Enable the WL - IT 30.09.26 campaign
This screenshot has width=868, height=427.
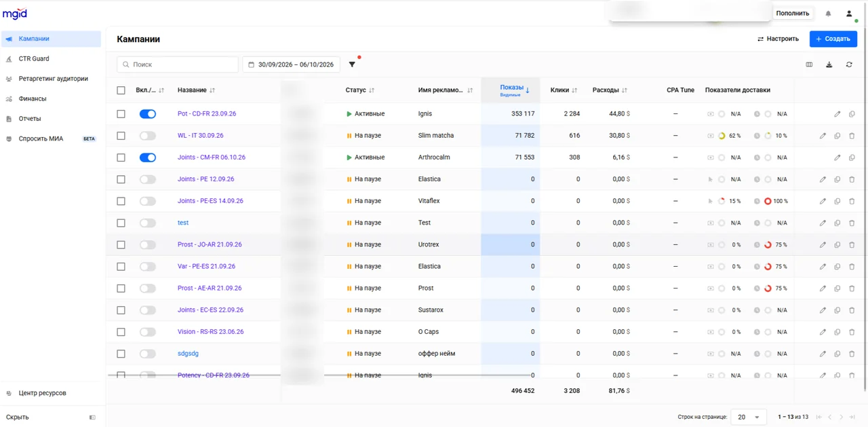(148, 136)
